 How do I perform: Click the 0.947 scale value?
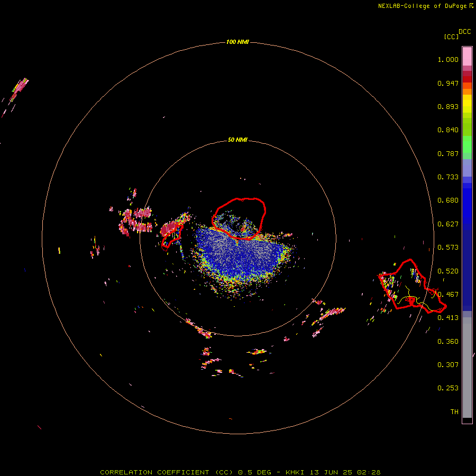pos(448,83)
